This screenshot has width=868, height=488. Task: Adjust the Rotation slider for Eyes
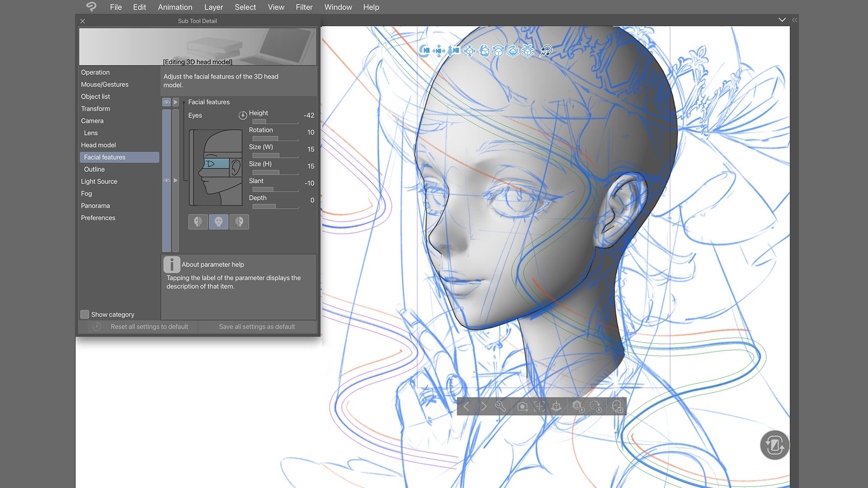(x=274, y=139)
